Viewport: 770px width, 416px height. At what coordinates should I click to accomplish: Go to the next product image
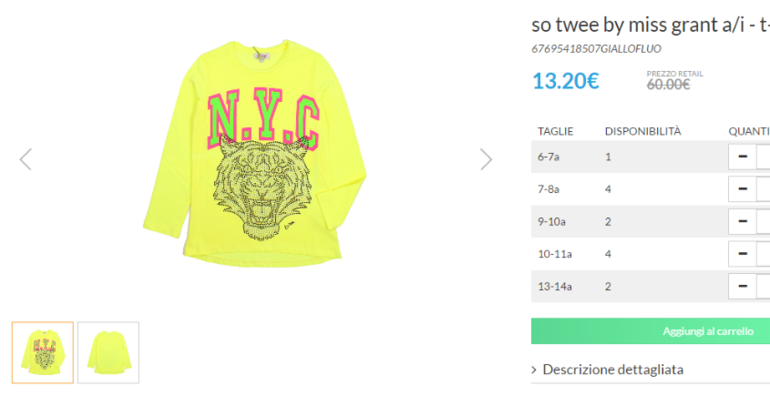pos(486,159)
